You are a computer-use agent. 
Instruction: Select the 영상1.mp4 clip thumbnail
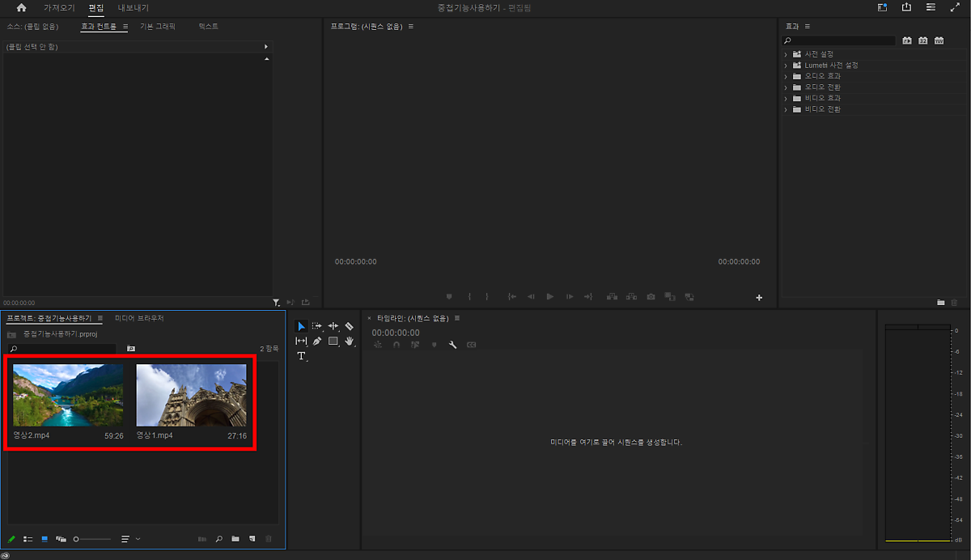pyautogui.click(x=191, y=395)
